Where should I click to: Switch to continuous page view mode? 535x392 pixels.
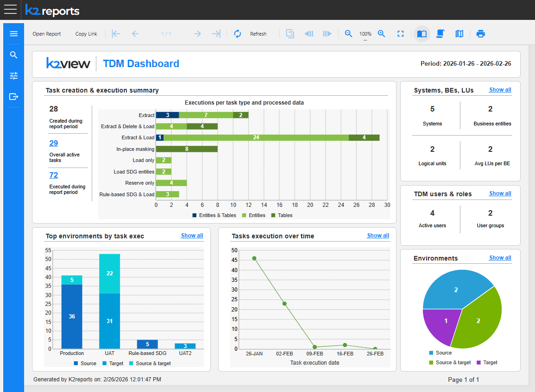[x=441, y=34]
